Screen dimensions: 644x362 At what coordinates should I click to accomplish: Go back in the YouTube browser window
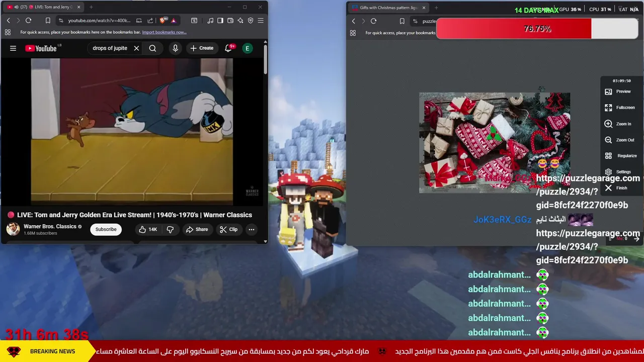[x=8, y=21]
